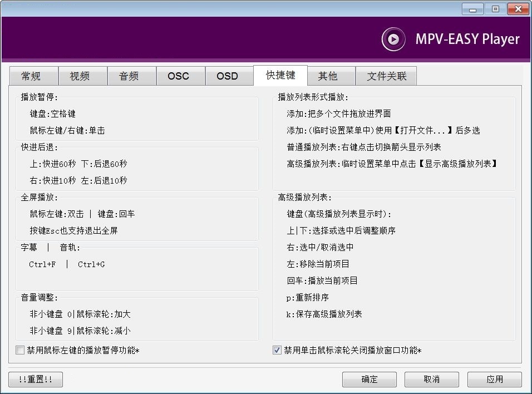The width and height of the screenshot is (532, 394).
Task: Click the line mentioning 【打开文件...】后多选
Action: (x=383, y=130)
